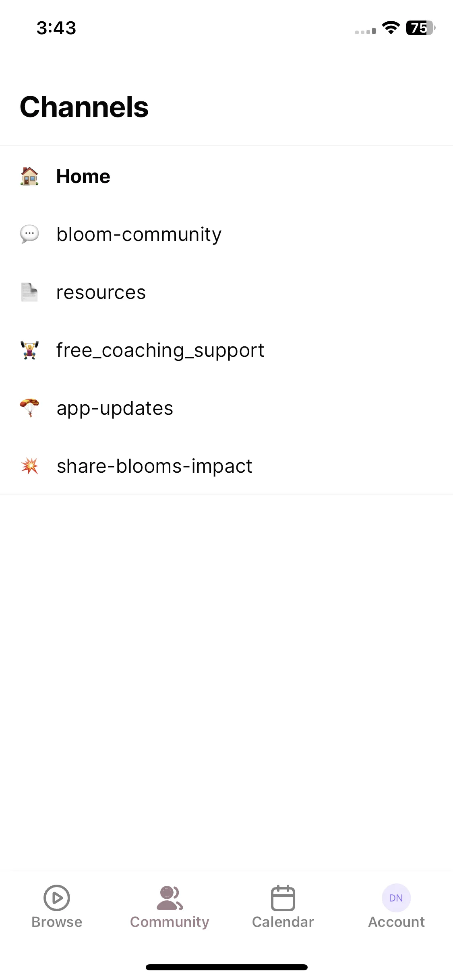Switch to the Browse tab label
The image size is (453, 980).
57,922
